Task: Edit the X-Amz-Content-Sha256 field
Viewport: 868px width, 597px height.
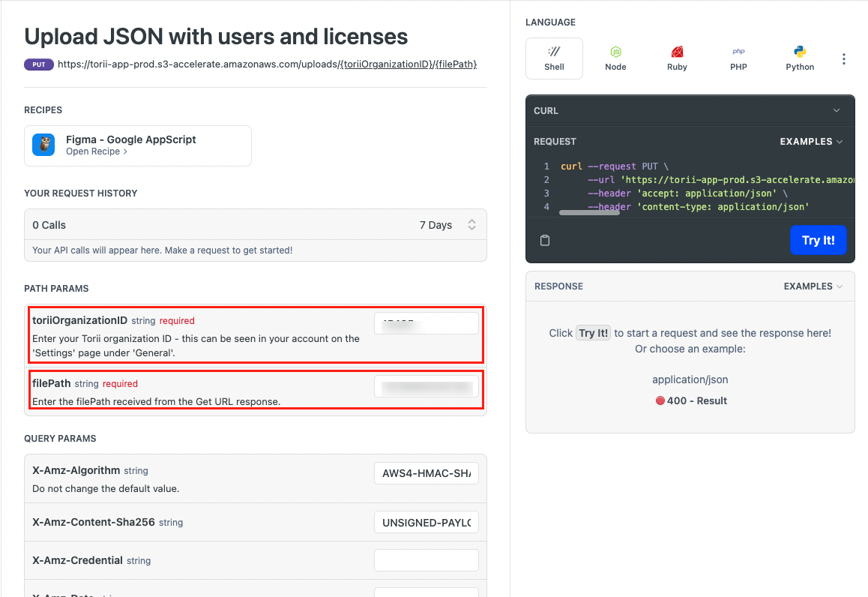Action: coord(427,522)
